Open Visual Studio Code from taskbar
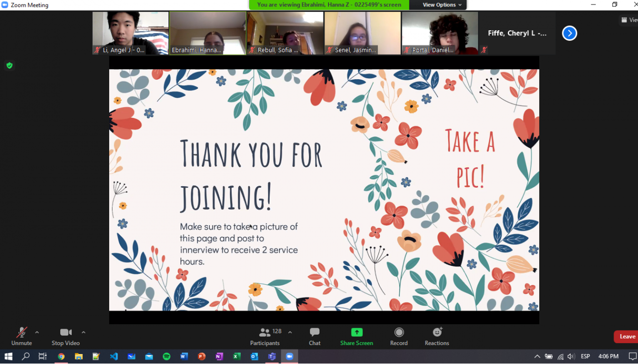The height and width of the screenshot is (364, 638). [x=114, y=357]
